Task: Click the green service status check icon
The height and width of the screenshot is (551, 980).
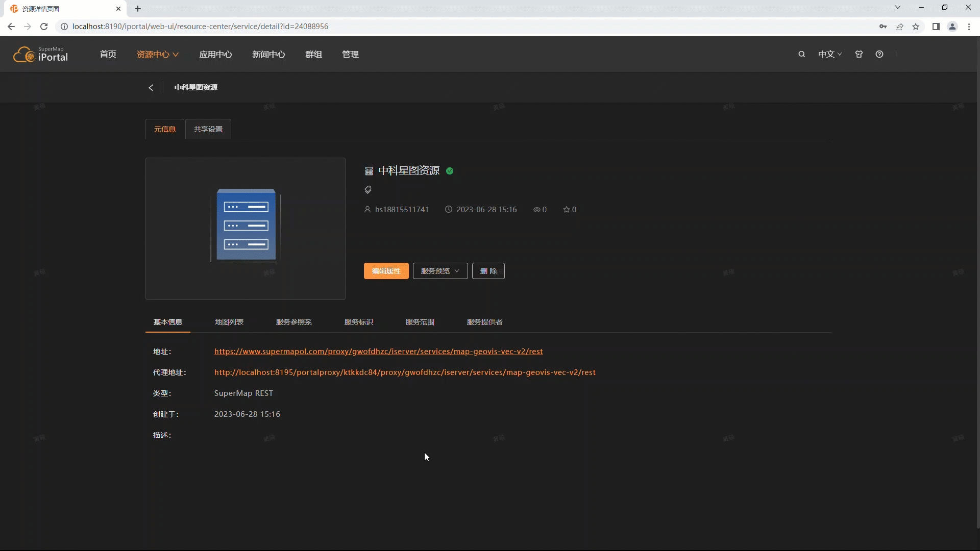Action: (450, 171)
